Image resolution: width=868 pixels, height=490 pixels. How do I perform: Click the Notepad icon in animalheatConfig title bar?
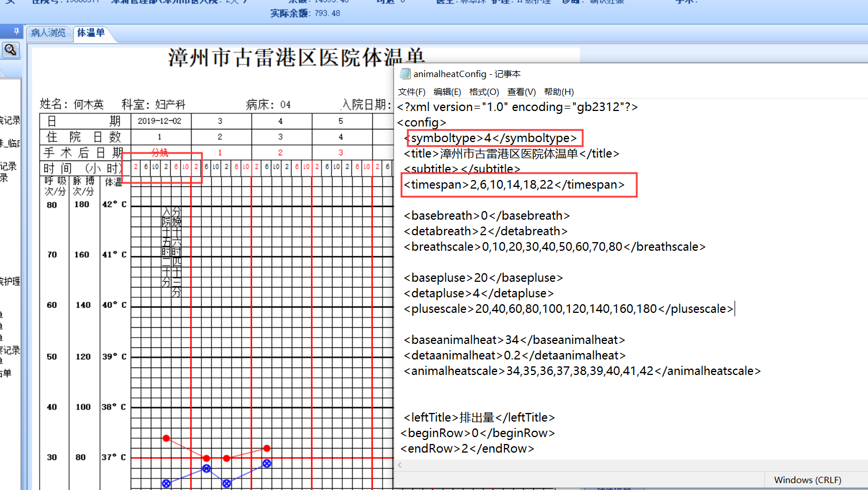[x=405, y=74]
